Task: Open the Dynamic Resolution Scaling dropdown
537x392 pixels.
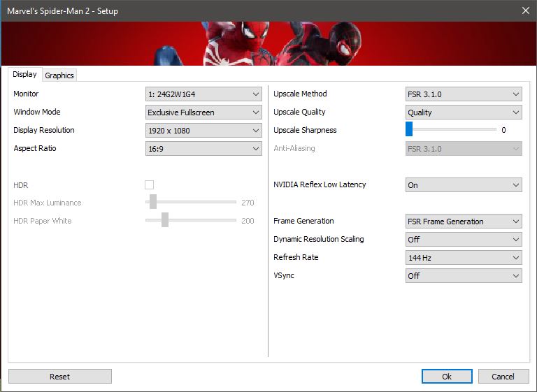Action: point(464,239)
